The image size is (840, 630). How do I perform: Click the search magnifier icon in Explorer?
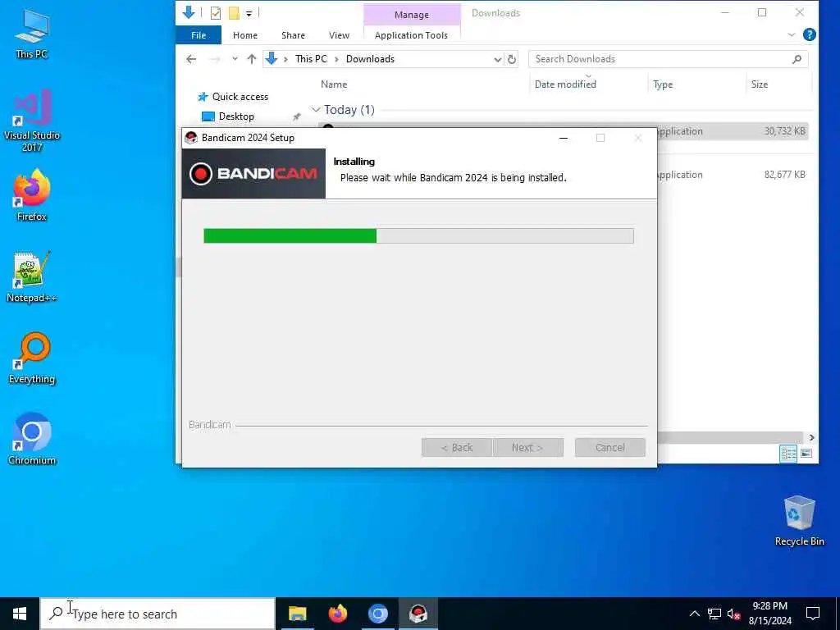point(797,59)
